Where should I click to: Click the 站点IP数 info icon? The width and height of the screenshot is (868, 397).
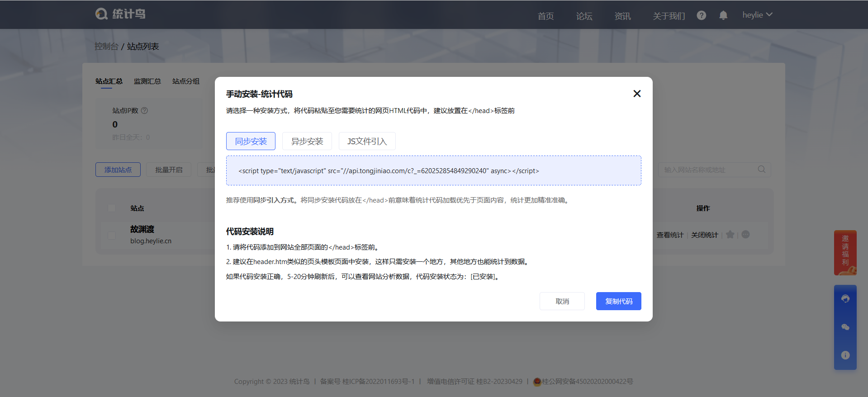[x=144, y=110]
